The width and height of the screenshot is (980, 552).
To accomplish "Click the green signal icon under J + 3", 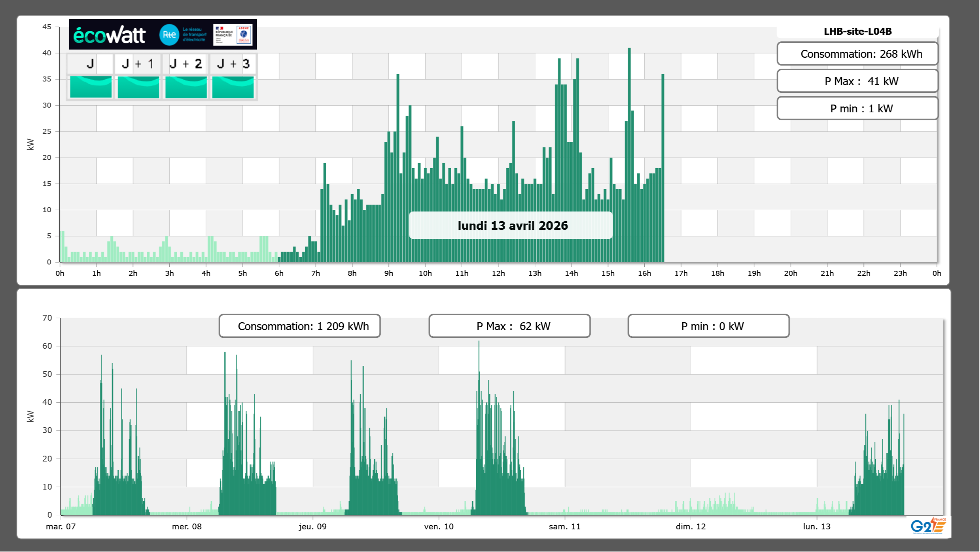I will pyautogui.click(x=233, y=87).
